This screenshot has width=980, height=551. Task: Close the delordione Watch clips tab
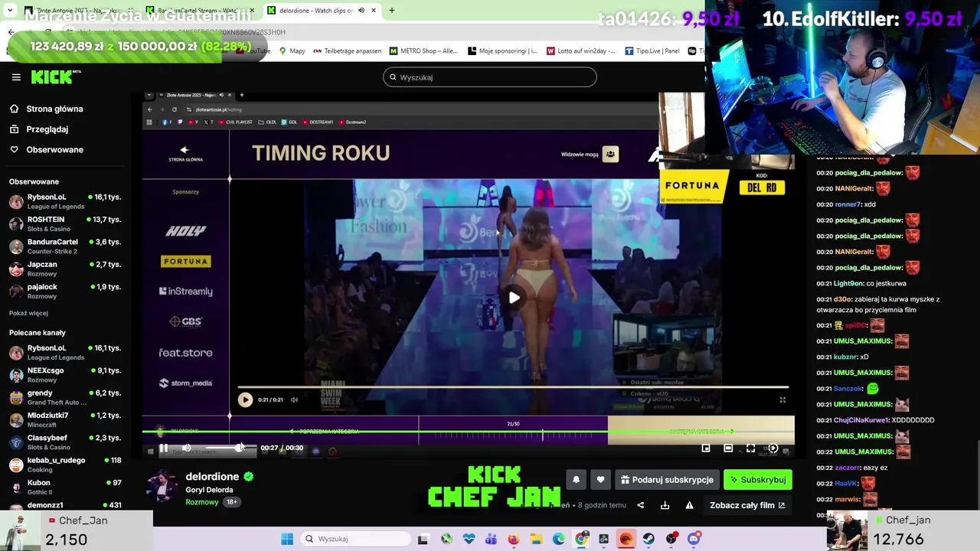click(x=374, y=11)
